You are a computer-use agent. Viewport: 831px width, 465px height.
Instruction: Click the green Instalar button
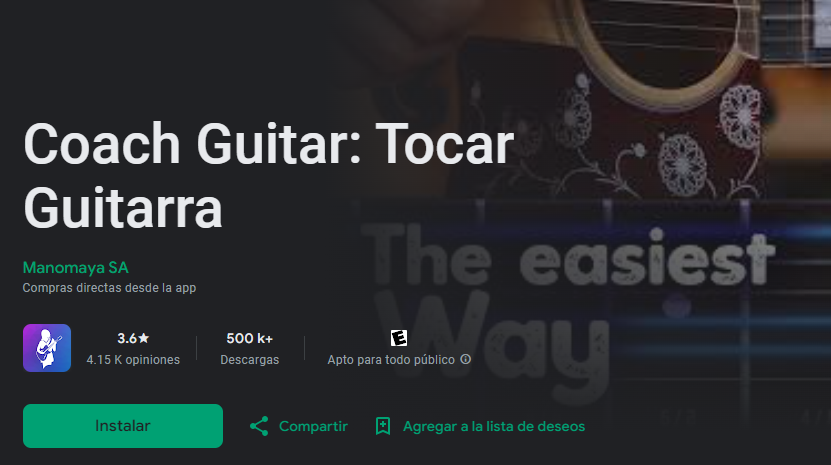coord(122,426)
